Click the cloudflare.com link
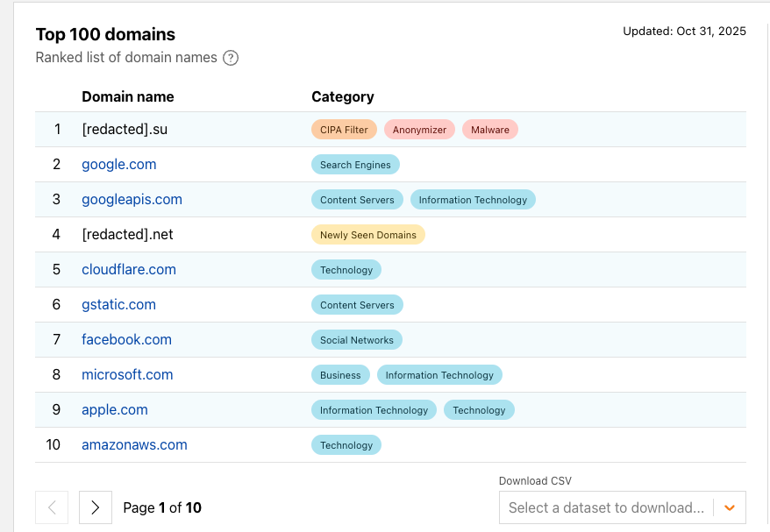 [129, 269]
